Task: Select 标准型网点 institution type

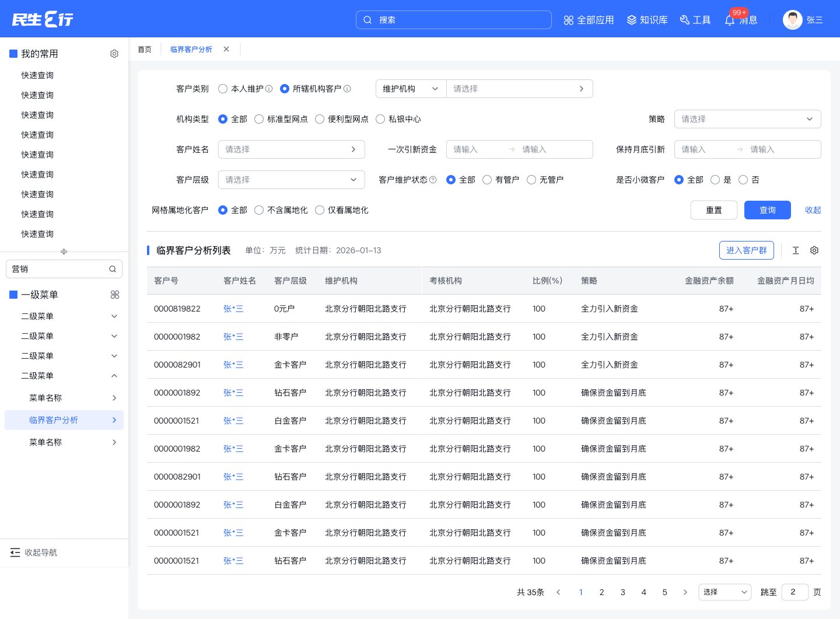Action: [x=259, y=119]
